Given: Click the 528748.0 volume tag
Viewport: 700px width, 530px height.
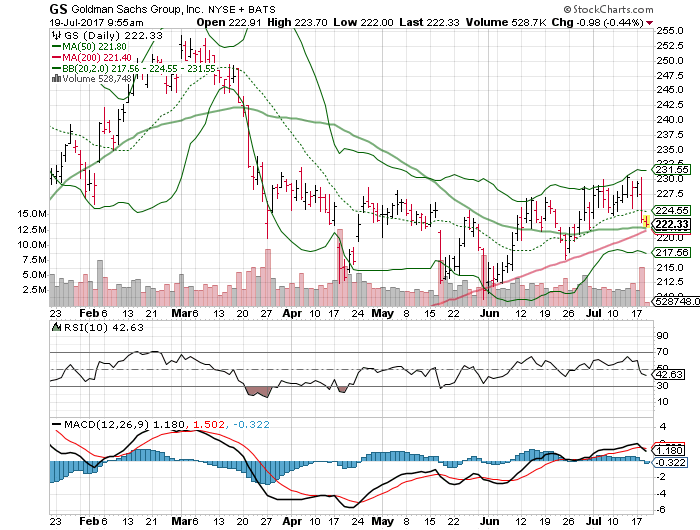Looking at the screenshot, I should [x=676, y=301].
